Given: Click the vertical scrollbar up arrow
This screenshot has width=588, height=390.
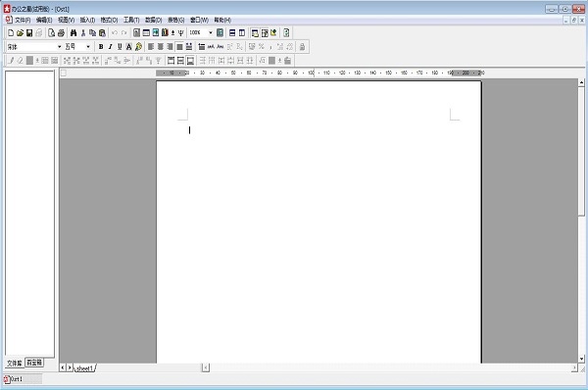Looking at the screenshot, I should (x=581, y=82).
